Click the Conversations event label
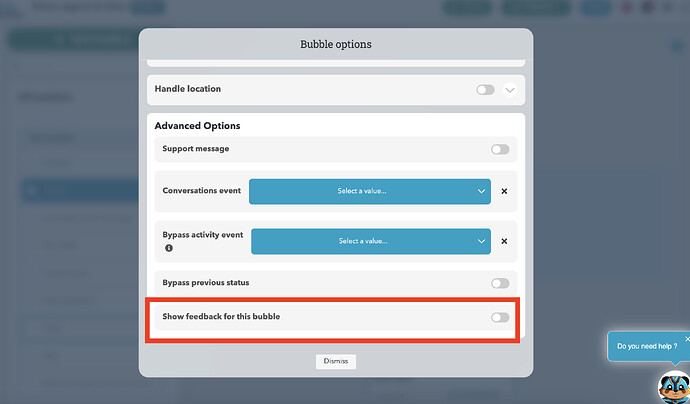Screen dimensions: 690x404 pyautogui.click(x=201, y=191)
